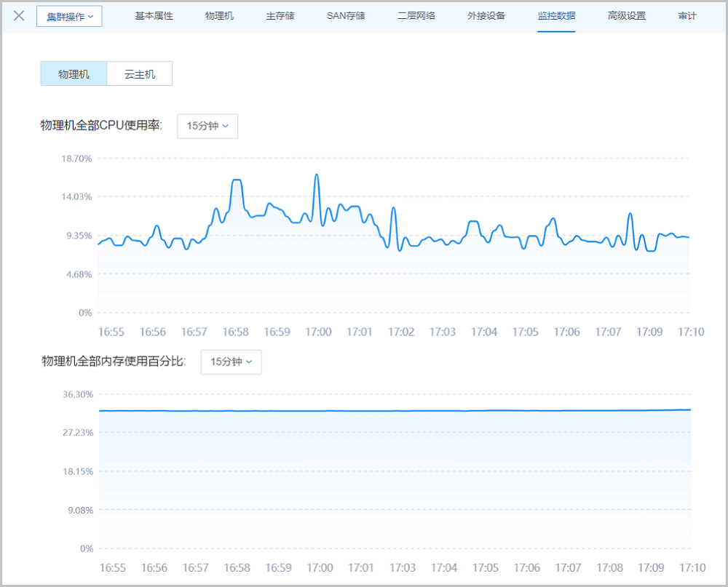View the 审计 tab
Viewport: 728px width, 587px height.
pyautogui.click(x=687, y=16)
